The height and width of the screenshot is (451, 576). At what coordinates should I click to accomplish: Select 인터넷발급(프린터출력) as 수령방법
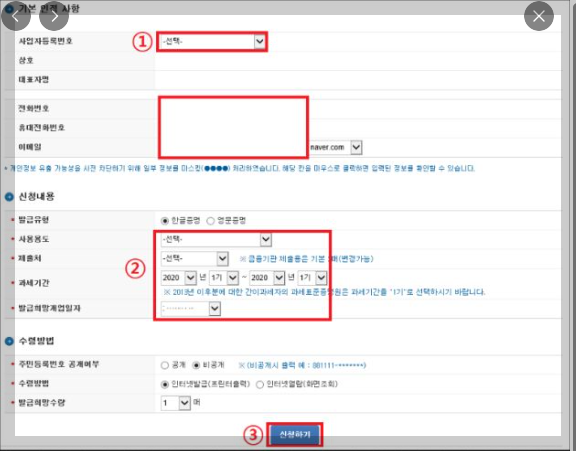pos(165,385)
